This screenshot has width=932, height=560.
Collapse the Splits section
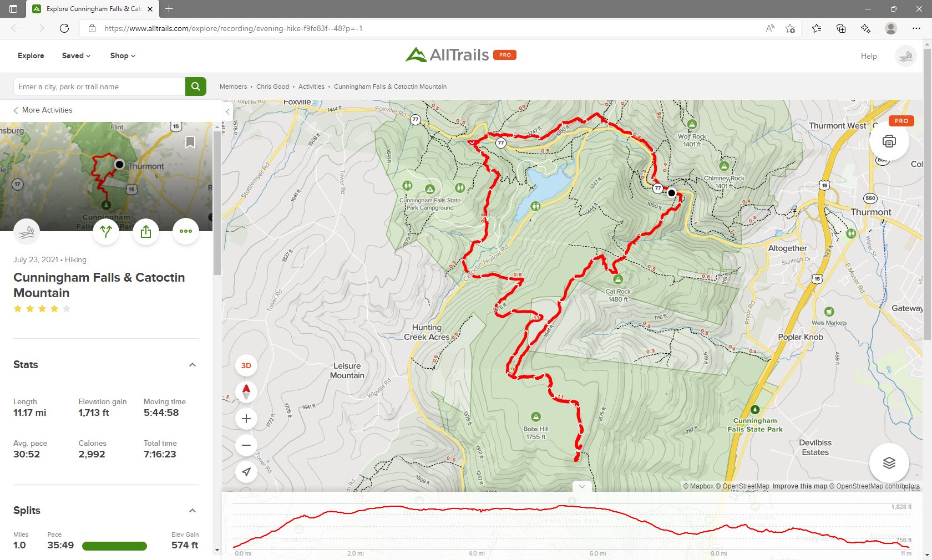[x=193, y=511]
